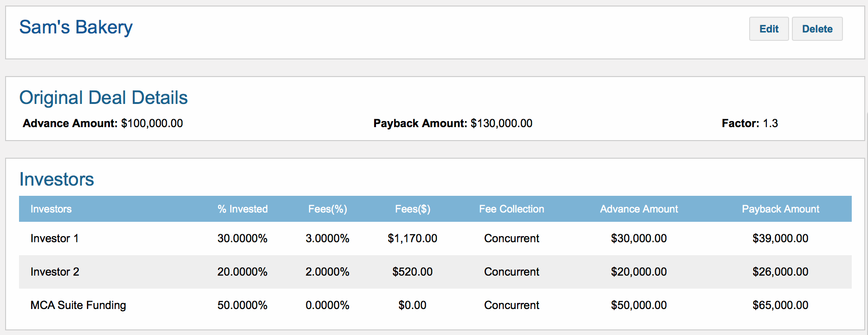Select the $65,000.00 payback cell
Image resolution: width=868 pixels, height=335 pixels.
point(780,305)
